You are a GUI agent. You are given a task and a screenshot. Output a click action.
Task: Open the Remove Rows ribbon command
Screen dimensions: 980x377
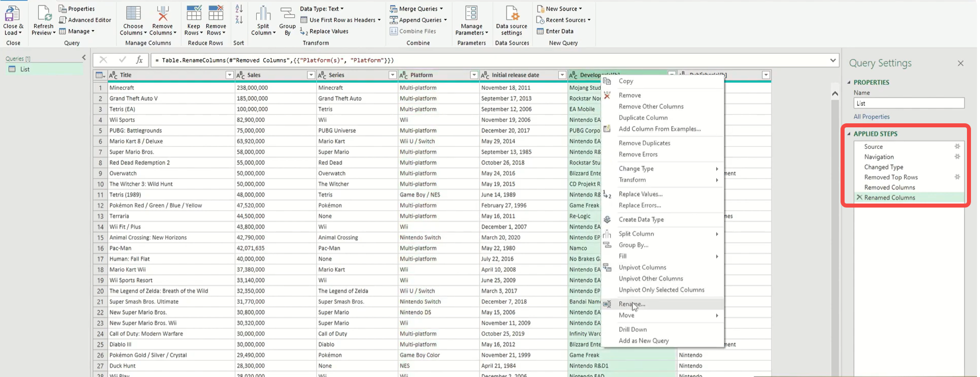tap(216, 20)
